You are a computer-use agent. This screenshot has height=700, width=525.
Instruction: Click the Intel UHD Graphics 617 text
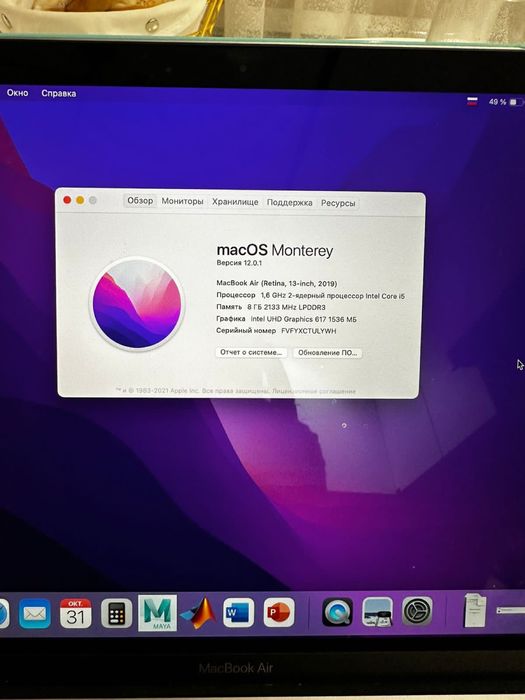[304, 319]
